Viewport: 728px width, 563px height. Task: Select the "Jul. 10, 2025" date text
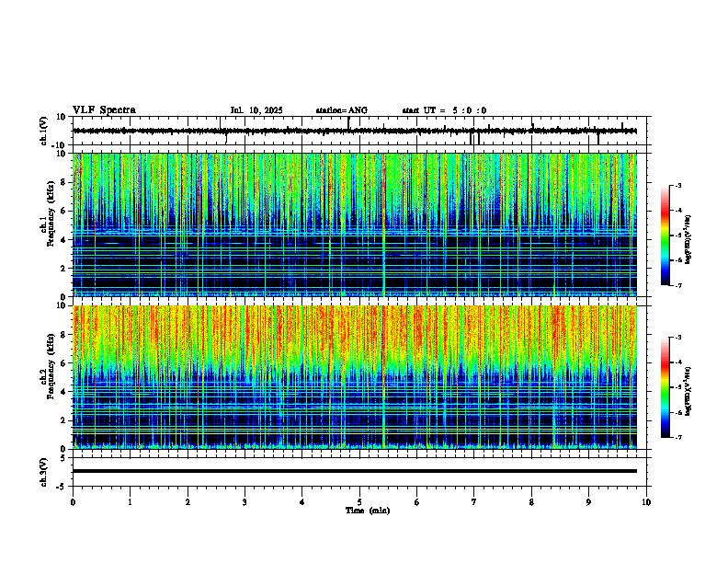click(x=256, y=110)
